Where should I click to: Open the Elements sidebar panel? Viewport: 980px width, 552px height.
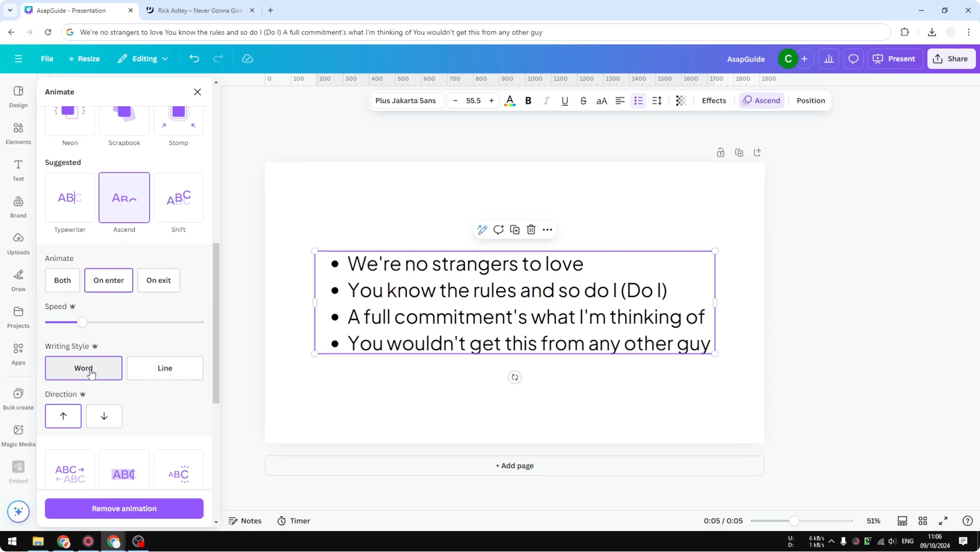(18, 134)
